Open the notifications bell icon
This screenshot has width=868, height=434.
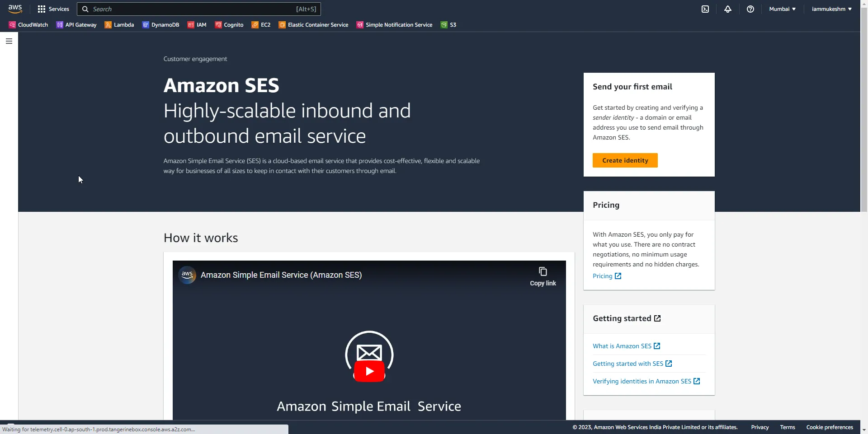pyautogui.click(x=728, y=9)
